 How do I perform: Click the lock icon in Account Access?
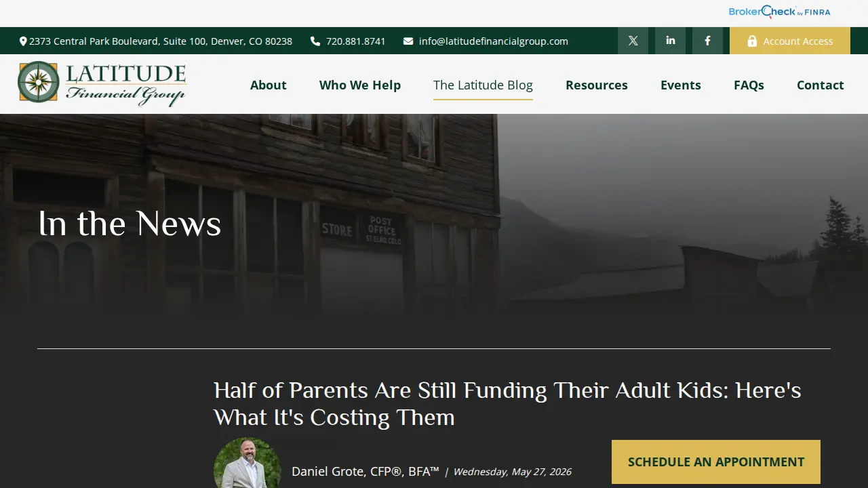(752, 41)
